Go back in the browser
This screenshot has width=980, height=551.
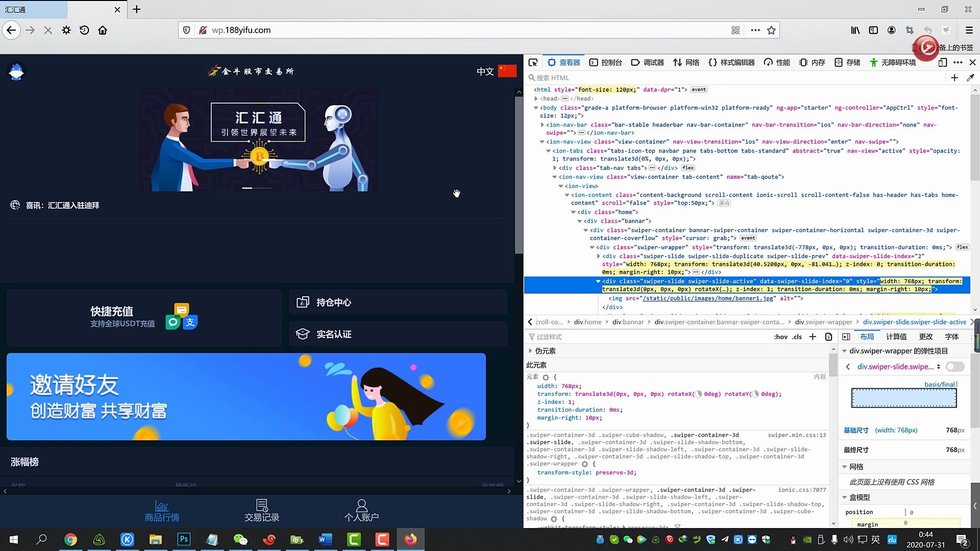[11, 30]
